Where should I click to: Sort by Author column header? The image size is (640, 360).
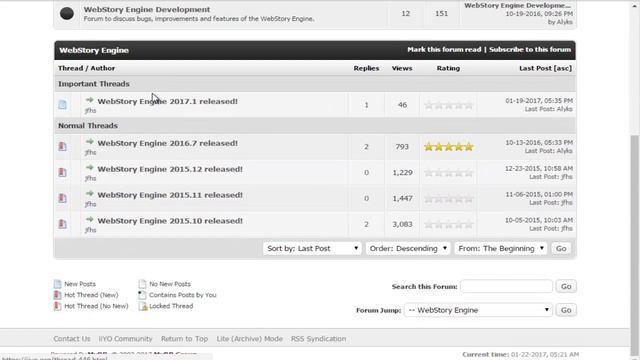(102, 68)
